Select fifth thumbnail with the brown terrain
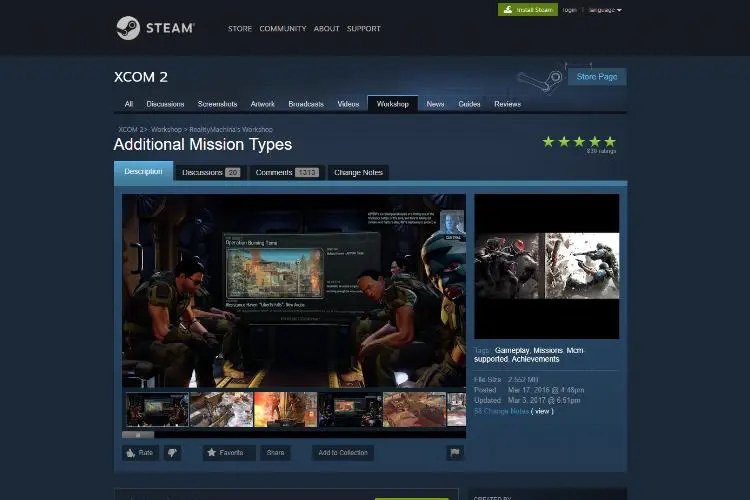Screen dimensions: 750x500 coord(414,410)
